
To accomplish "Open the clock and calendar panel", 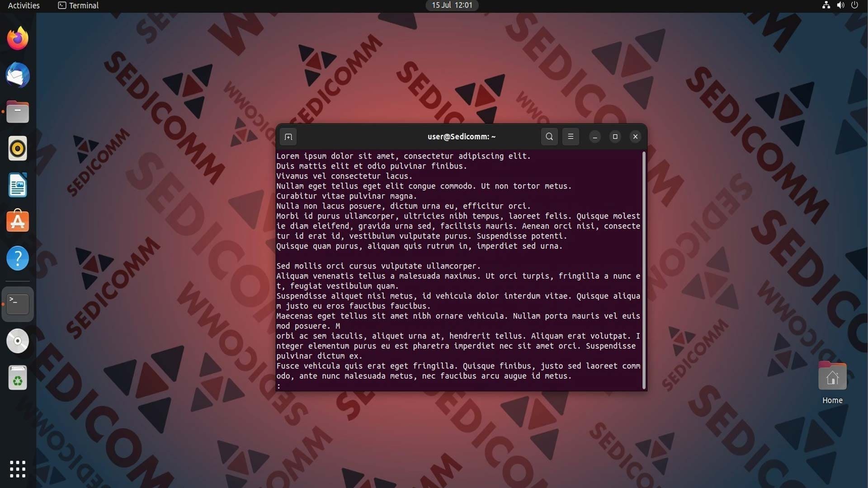I will click(452, 5).
